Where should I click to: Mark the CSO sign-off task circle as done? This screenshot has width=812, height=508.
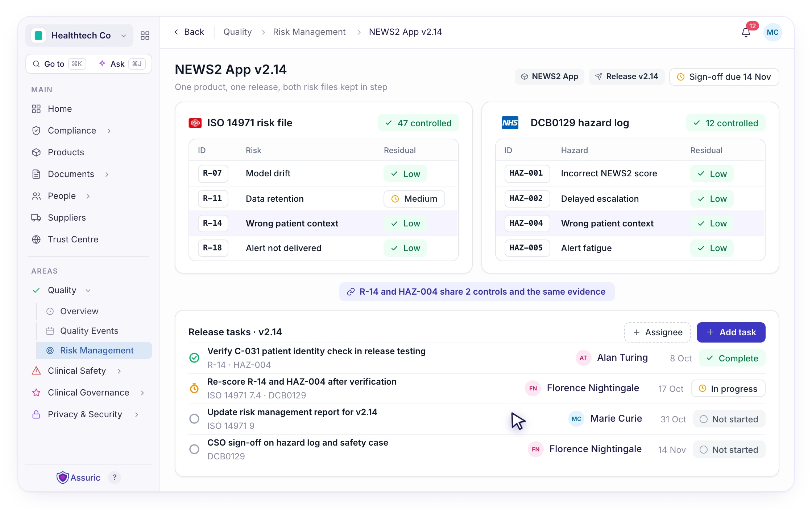click(x=194, y=449)
